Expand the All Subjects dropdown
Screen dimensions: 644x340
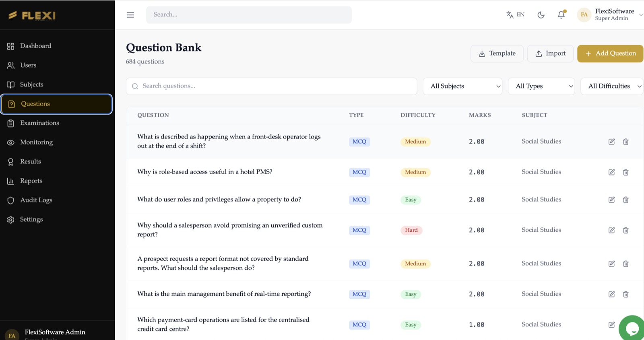point(462,86)
